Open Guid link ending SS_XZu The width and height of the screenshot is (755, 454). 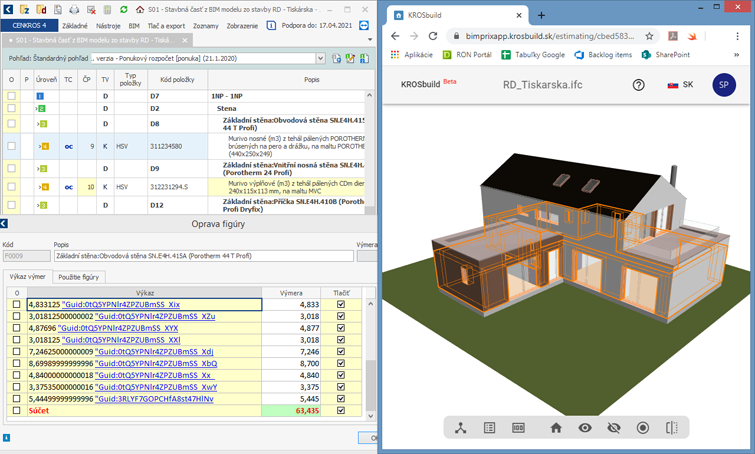click(x=155, y=316)
